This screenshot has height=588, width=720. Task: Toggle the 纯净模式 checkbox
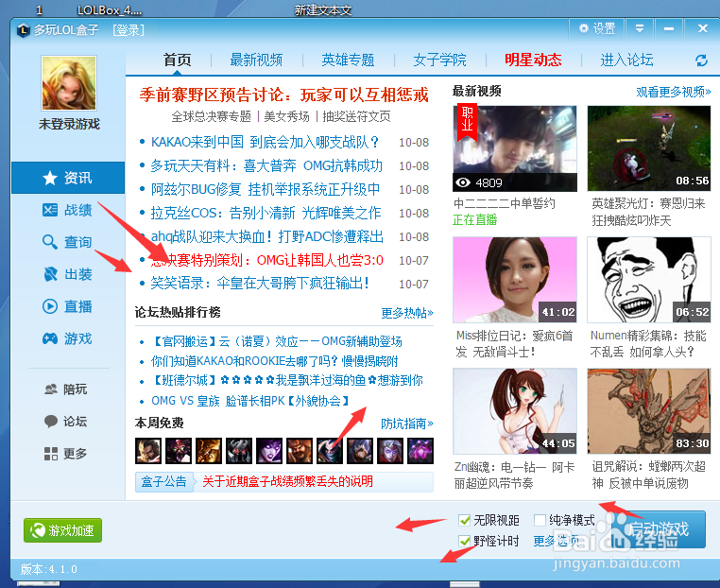click(x=540, y=520)
